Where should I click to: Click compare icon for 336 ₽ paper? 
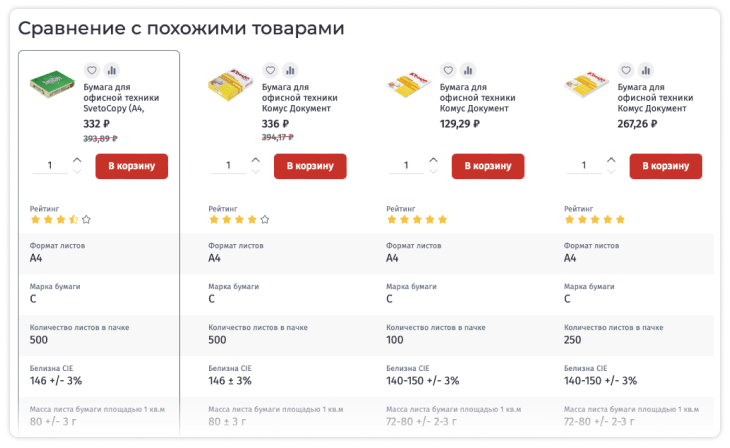[289, 71]
